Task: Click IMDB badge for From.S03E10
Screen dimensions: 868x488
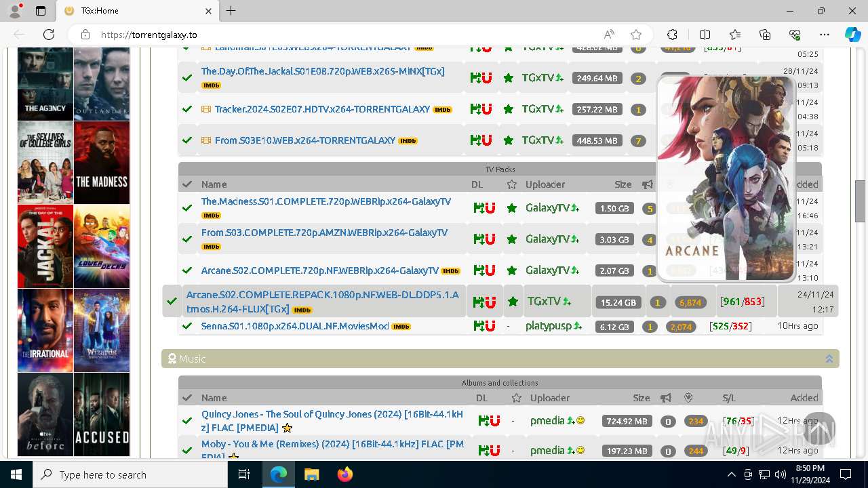Action: click(x=408, y=141)
